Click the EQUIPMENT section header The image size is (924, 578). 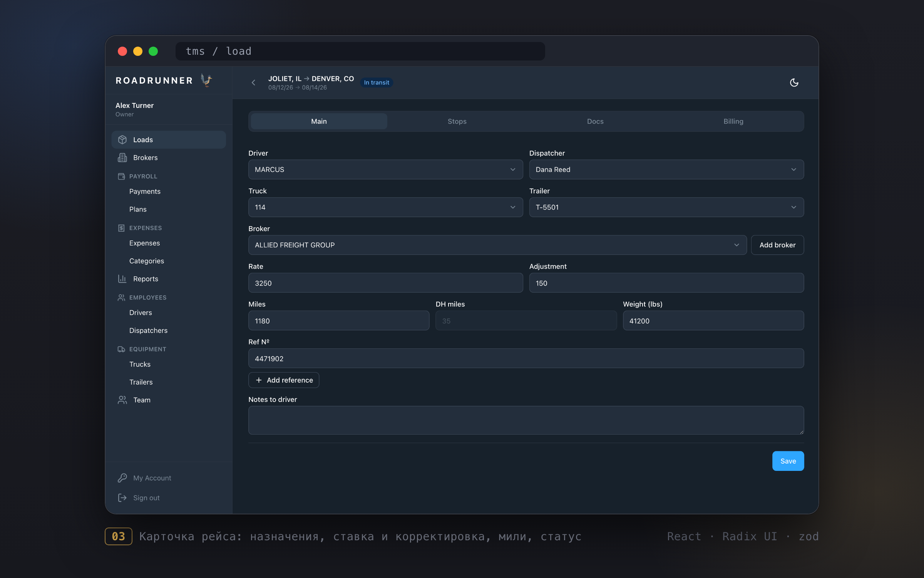[148, 349]
